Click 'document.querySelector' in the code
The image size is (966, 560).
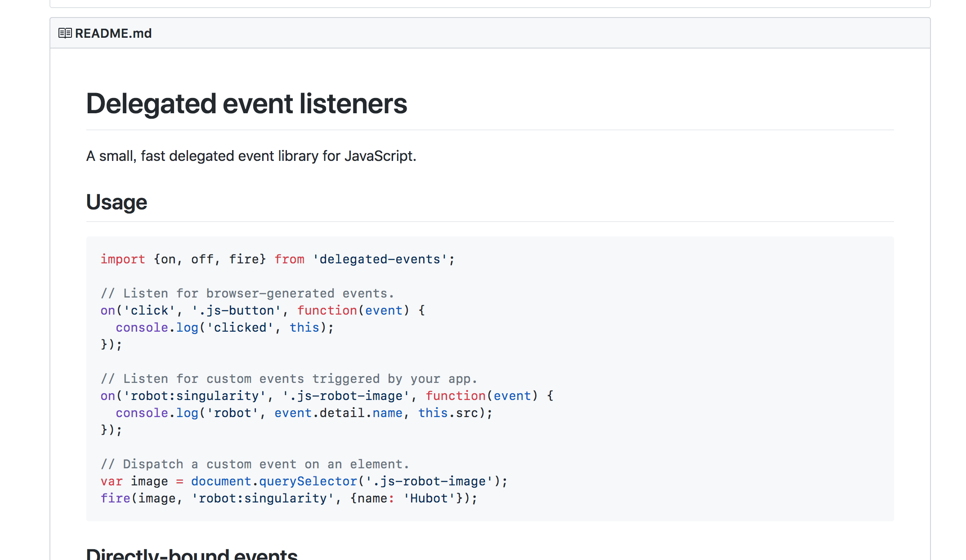pos(273,481)
